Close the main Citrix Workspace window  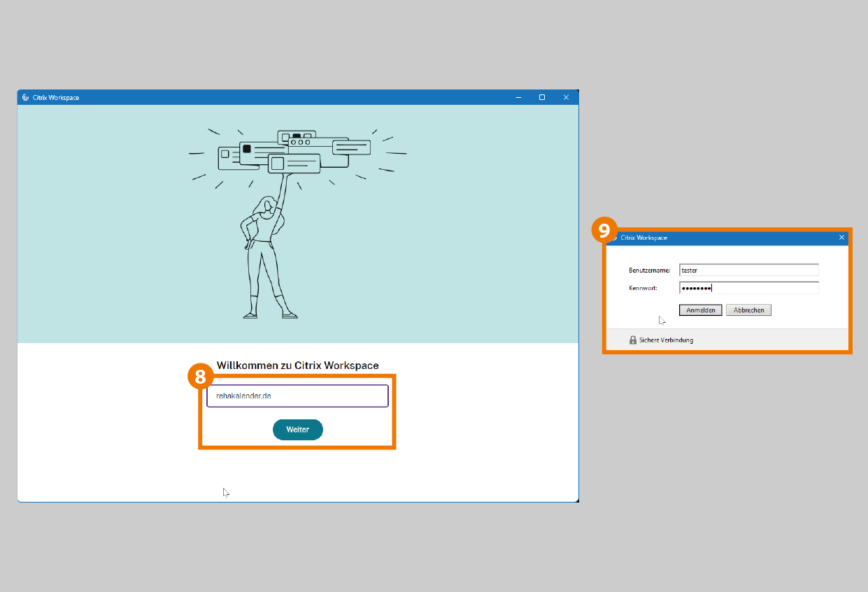tap(566, 98)
